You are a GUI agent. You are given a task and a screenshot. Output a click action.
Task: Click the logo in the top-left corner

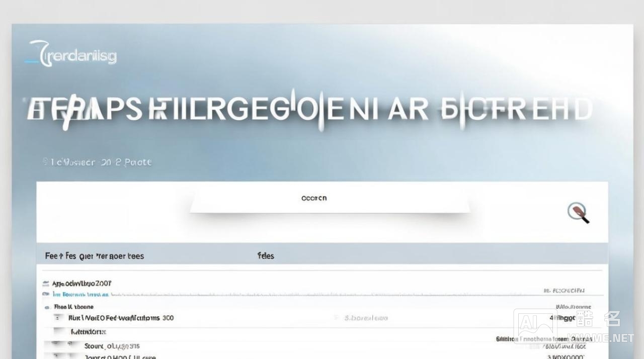coord(71,54)
